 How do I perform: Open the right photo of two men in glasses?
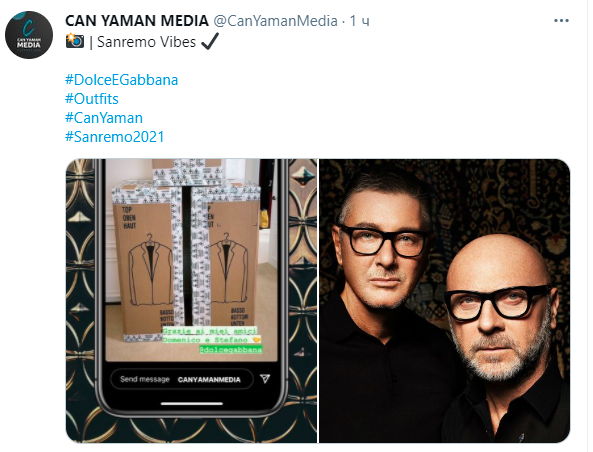(x=445, y=301)
